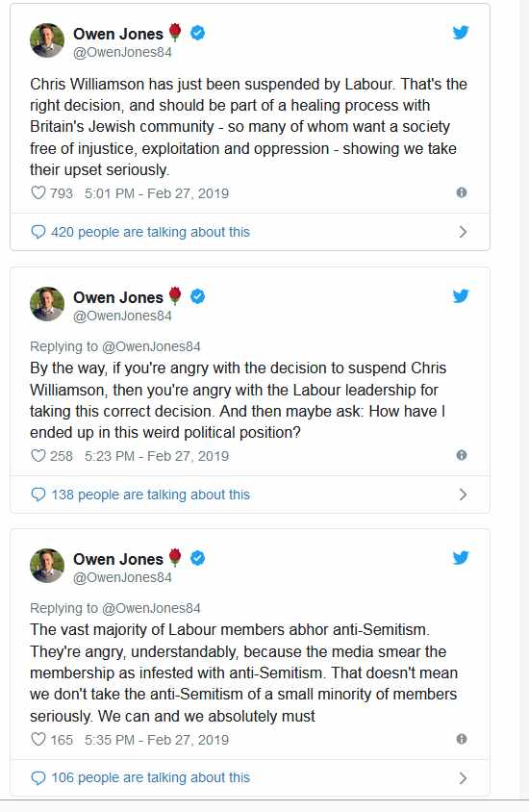Like the tweet with 258 likes

pos(38,456)
